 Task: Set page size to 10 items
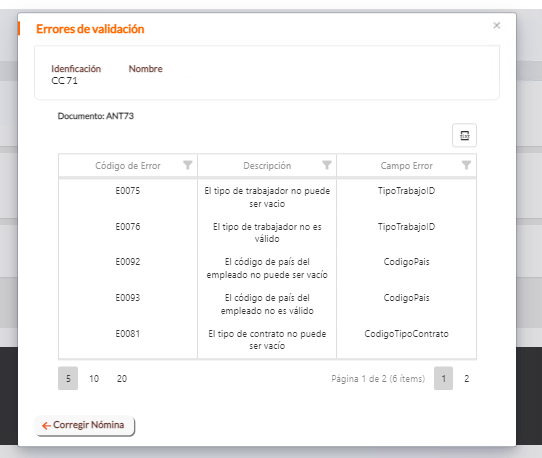click(94, 378)
